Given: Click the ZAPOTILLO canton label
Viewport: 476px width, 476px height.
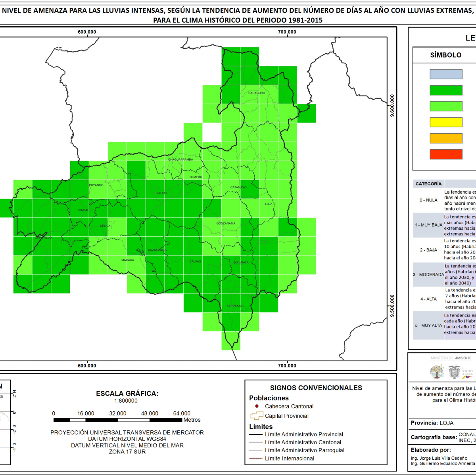Looking at the screenshot, I should (x=44, y=237).
